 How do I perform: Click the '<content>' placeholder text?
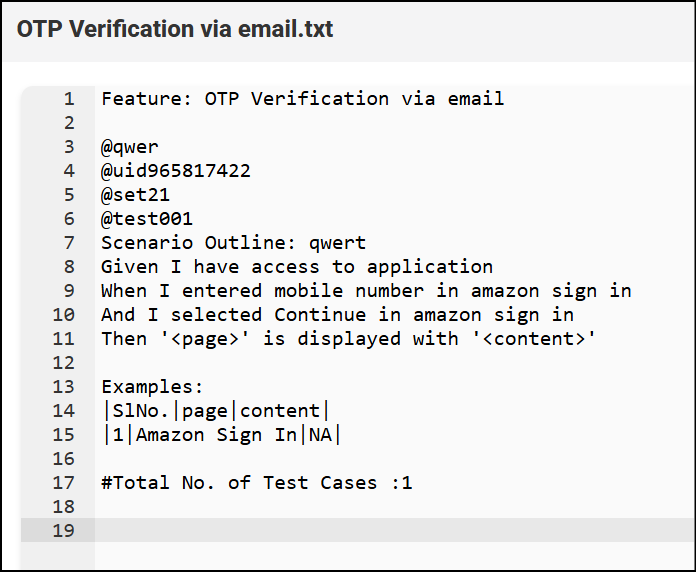click(534, 339)
